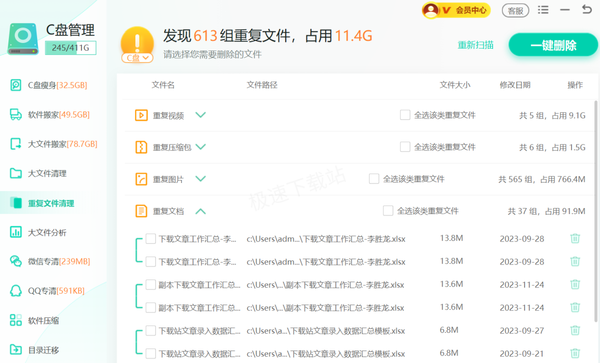Expand the 重复视频 group chevron

pyautogui.click(x=201, y=115)
